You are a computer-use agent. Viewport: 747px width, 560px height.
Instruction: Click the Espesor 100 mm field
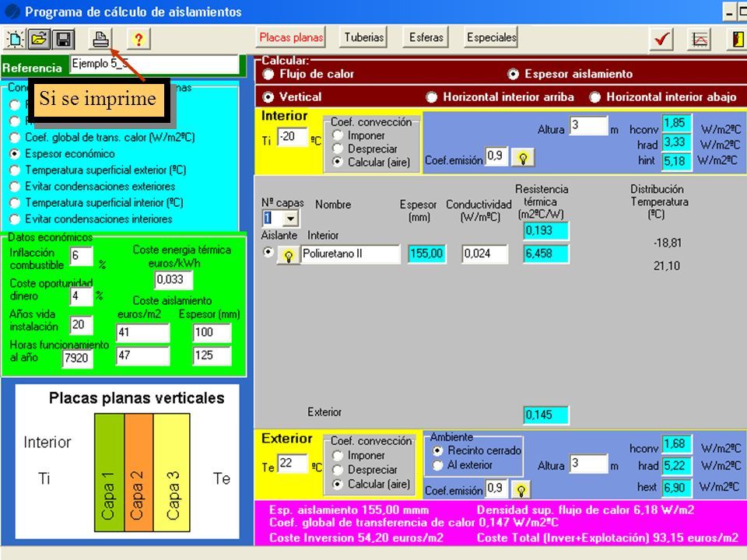tap(212, 332)
